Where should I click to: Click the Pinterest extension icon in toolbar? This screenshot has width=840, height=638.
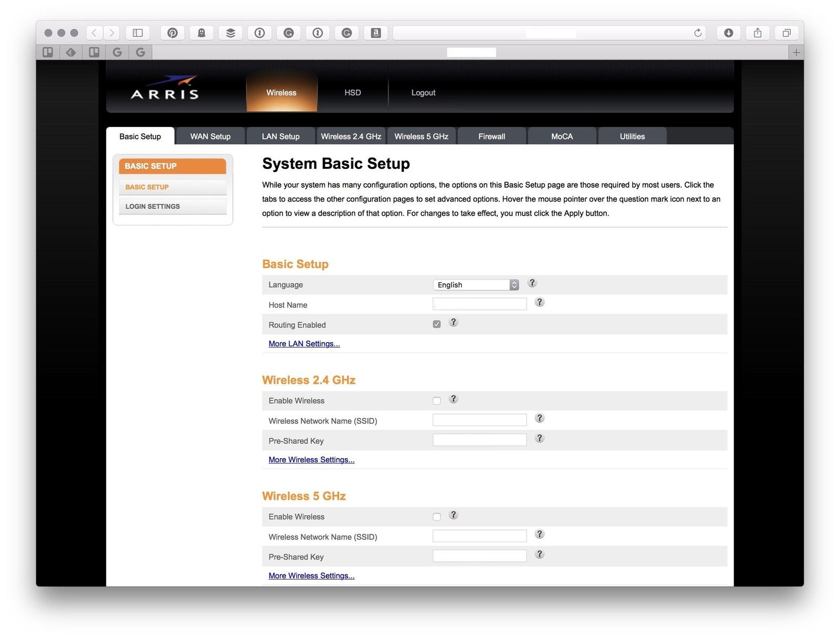(172, 33)
